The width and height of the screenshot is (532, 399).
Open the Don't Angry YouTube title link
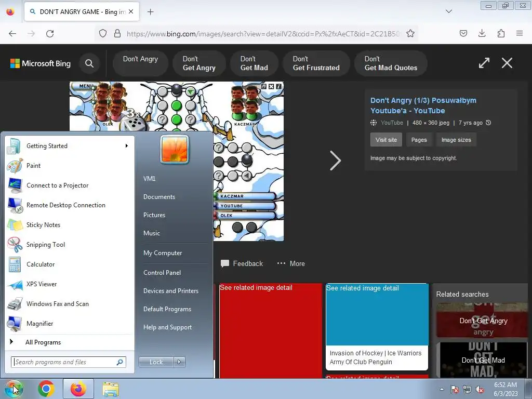pos(423,105)
